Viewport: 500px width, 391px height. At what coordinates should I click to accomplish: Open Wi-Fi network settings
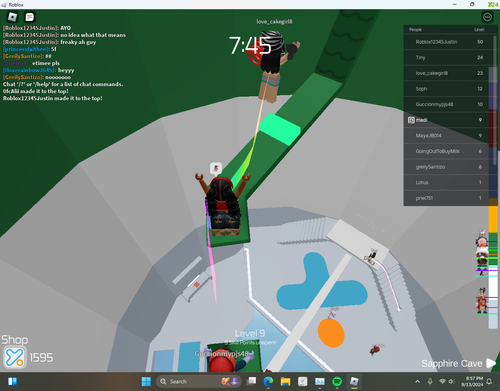[442, 381]
